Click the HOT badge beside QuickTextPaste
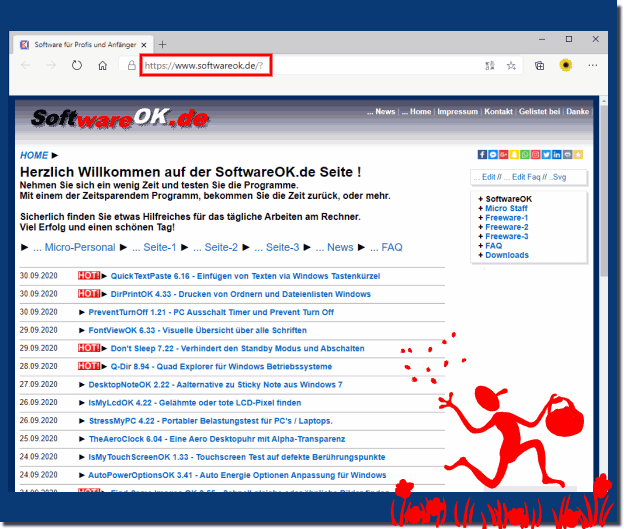Viewport: 624px width, 529px height. pyautogui.click(x=89, y=275)
